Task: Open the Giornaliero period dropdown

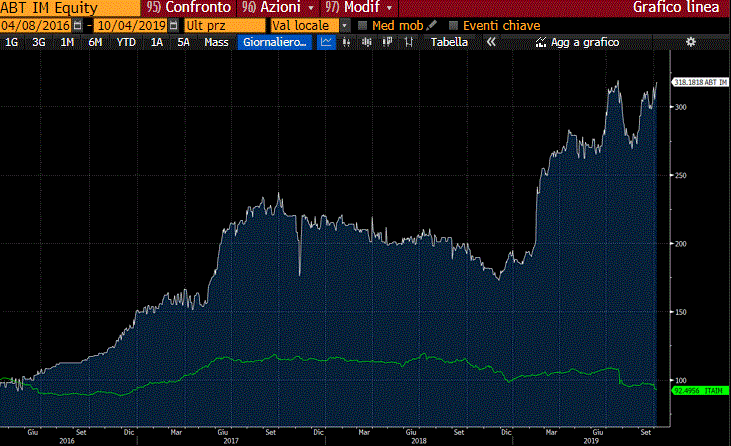Action: pos(275,42)
